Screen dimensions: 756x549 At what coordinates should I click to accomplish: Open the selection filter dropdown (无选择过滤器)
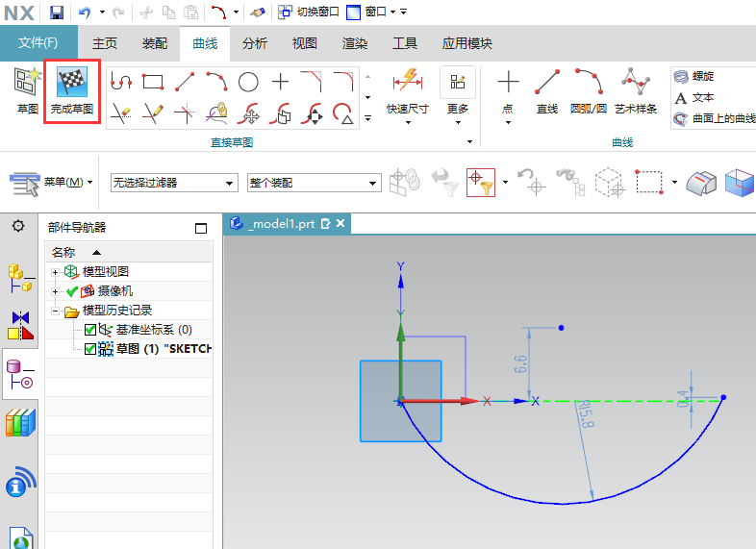click(173, 183)
